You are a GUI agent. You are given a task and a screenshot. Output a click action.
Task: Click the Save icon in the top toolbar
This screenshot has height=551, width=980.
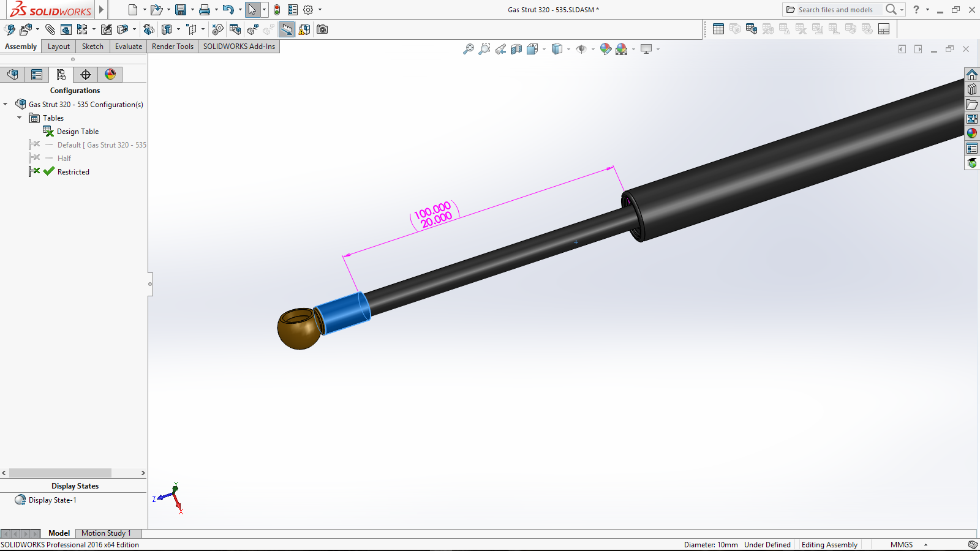pos(180,10)
